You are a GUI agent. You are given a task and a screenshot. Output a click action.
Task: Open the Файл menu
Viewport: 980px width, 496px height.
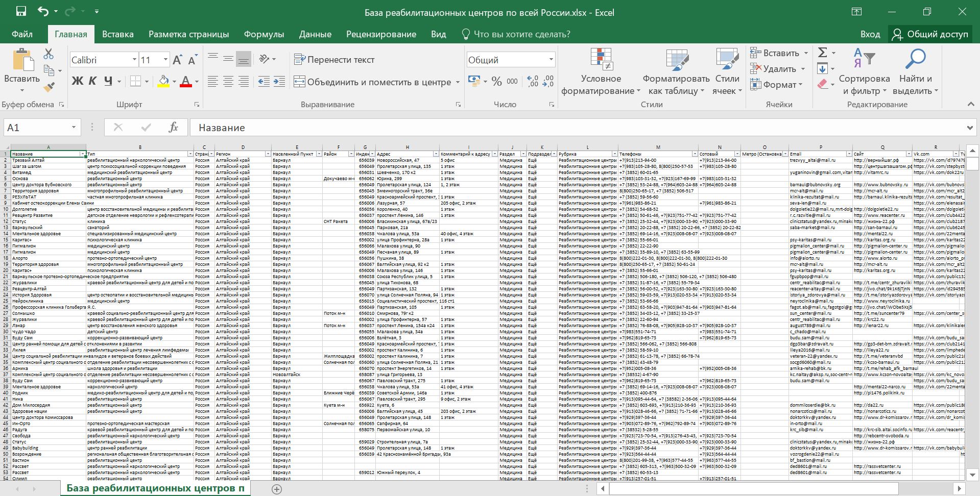[22, 34]
